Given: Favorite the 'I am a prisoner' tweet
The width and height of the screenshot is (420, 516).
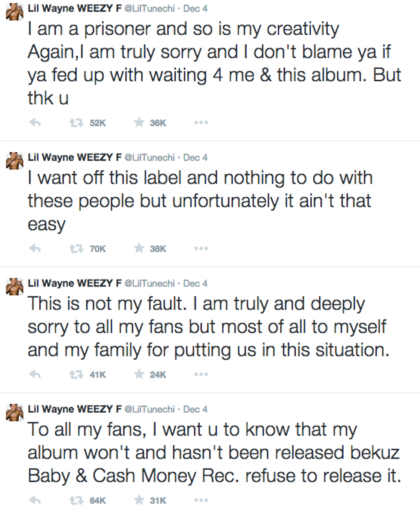Looking at the screenshot, I should point(139,123).
